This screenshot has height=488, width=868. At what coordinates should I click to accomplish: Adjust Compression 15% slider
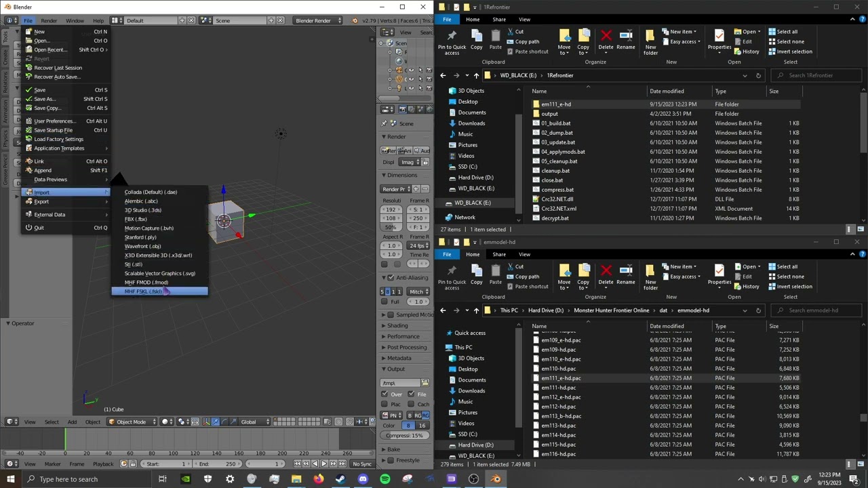tap(405, 435)
